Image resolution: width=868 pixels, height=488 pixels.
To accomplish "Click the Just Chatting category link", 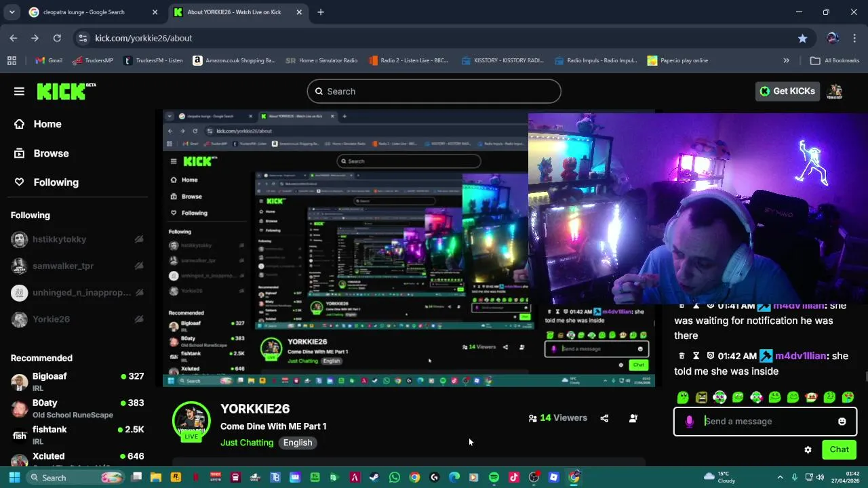I will tap(247, 443).
